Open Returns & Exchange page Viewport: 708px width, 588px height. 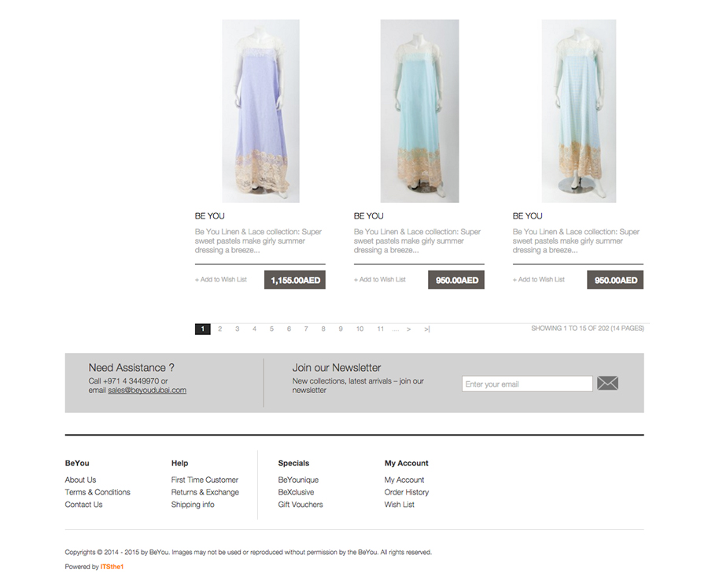point(205,492)
